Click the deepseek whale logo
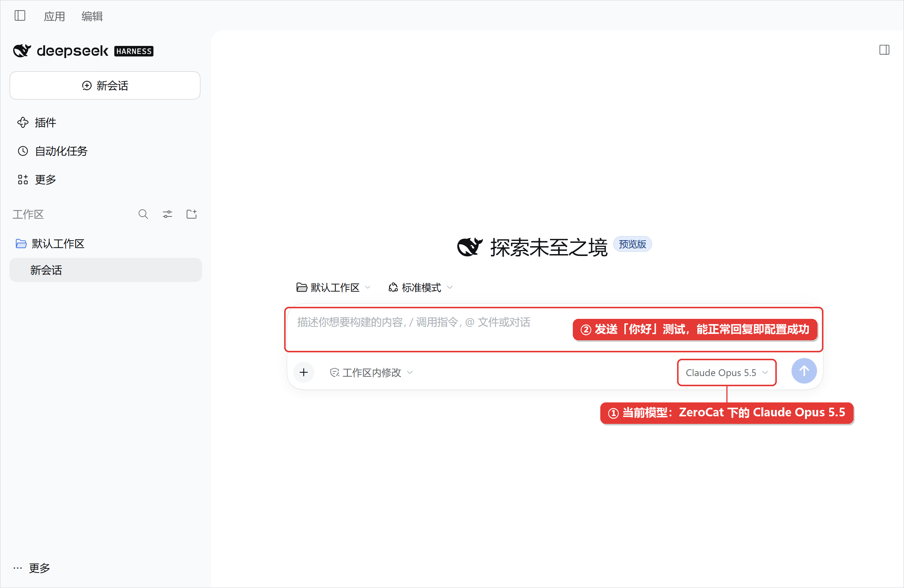Image resolution: width=904 pixels, height=588 pixels. pos(22,50)
